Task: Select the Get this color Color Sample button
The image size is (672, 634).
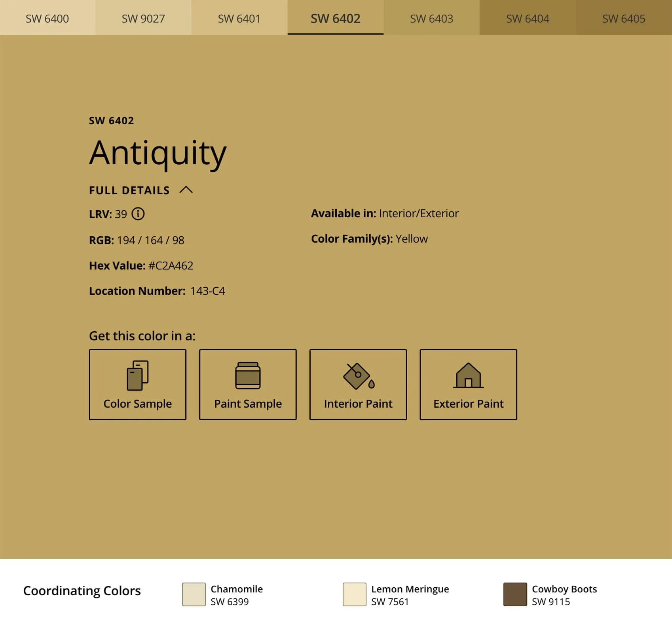Action: [x=137, y=384]
